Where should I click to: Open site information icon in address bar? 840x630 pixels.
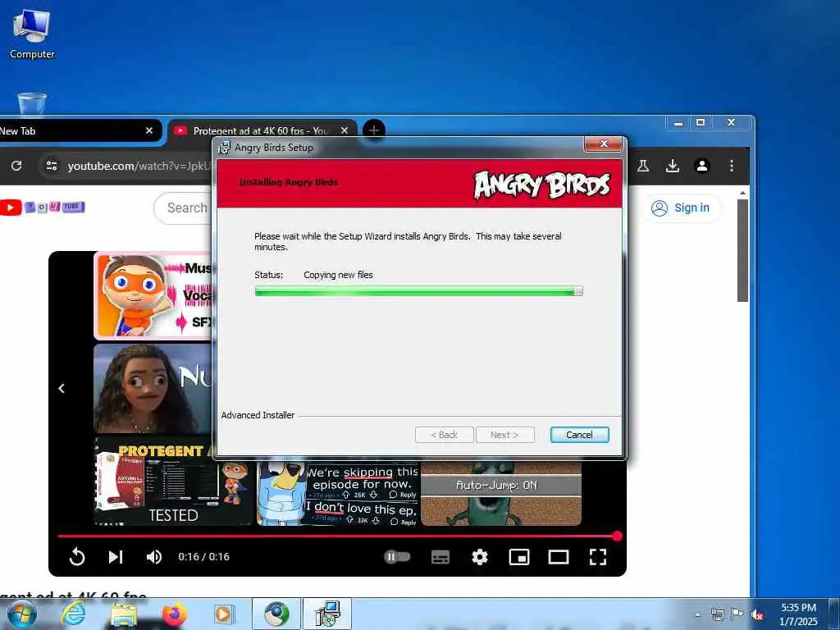pyautogui.click(x=52, y=166)
